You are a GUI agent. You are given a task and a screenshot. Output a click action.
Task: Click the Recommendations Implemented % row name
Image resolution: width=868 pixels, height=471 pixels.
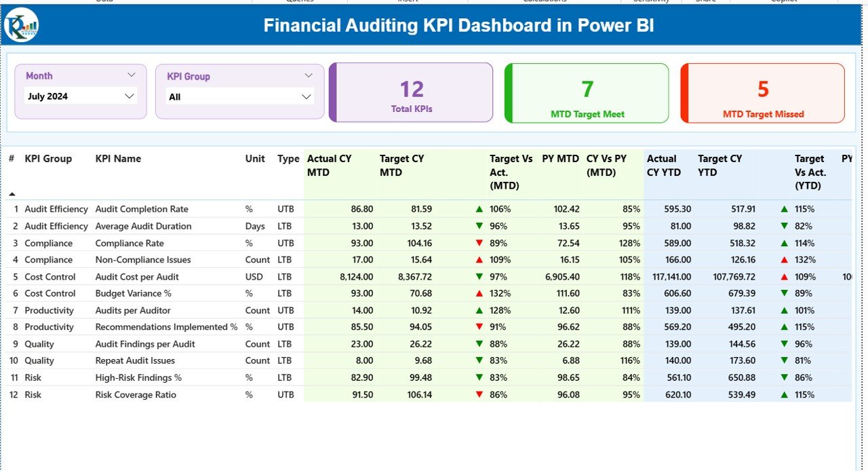(x=166, y=327)
